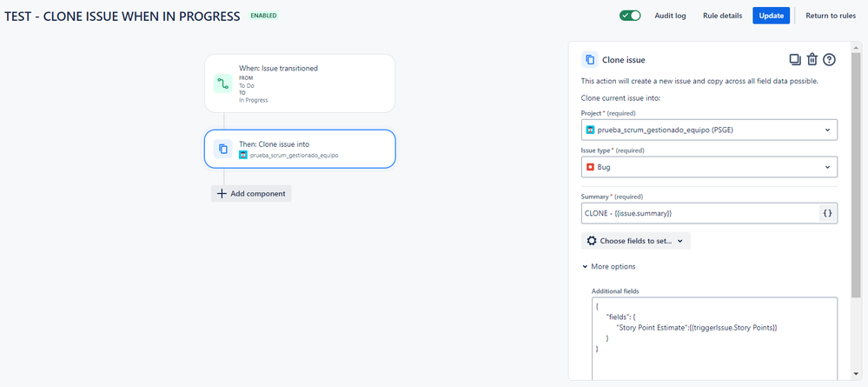Click the Clone issue panel header icon
Image resolution: width=868 pixels, height=387 pixels.
coord(590,59)
